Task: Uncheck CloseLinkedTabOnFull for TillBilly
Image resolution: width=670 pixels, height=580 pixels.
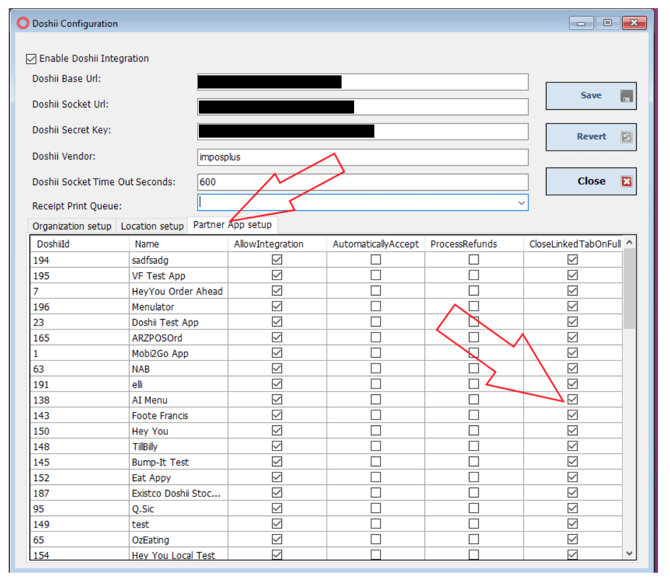Action: 573,446
